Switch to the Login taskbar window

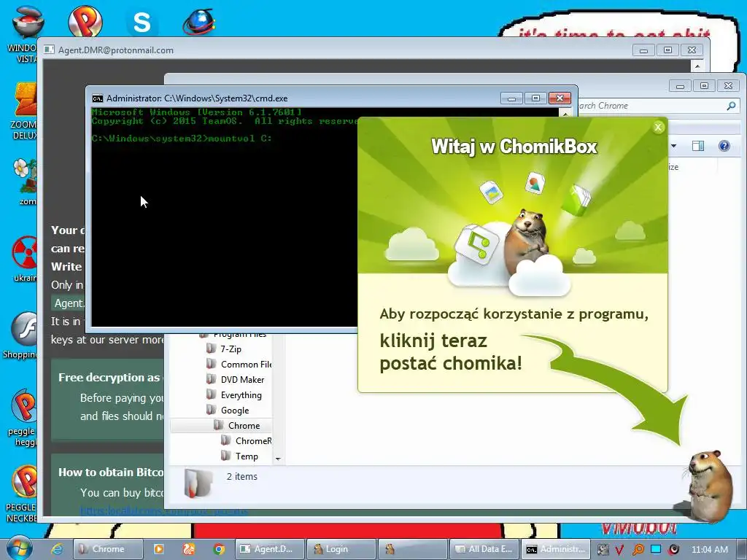tap(341, 549)
